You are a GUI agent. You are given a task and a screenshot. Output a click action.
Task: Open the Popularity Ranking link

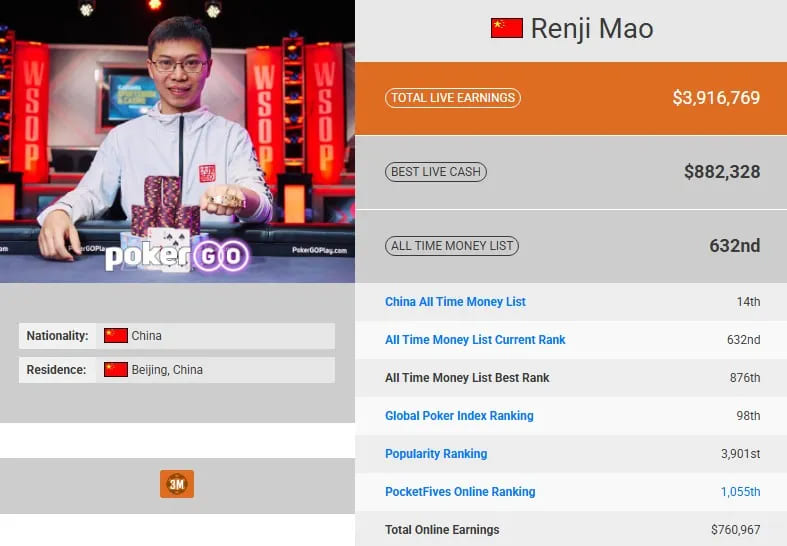pyautogui.click(x=436, y=454)
